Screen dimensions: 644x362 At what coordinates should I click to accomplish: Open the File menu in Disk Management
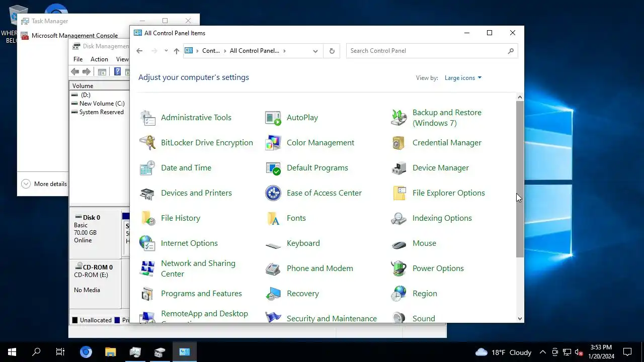[78, 59]
